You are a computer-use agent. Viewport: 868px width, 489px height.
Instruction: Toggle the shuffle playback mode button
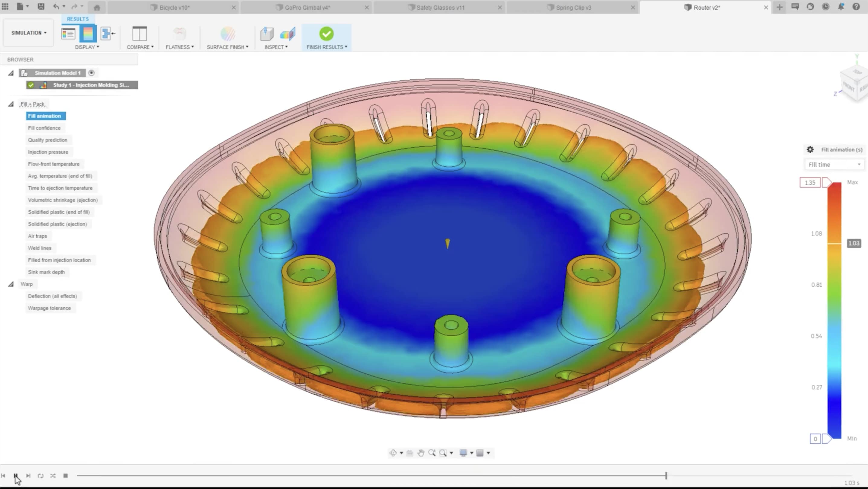(x=53, y=475)
